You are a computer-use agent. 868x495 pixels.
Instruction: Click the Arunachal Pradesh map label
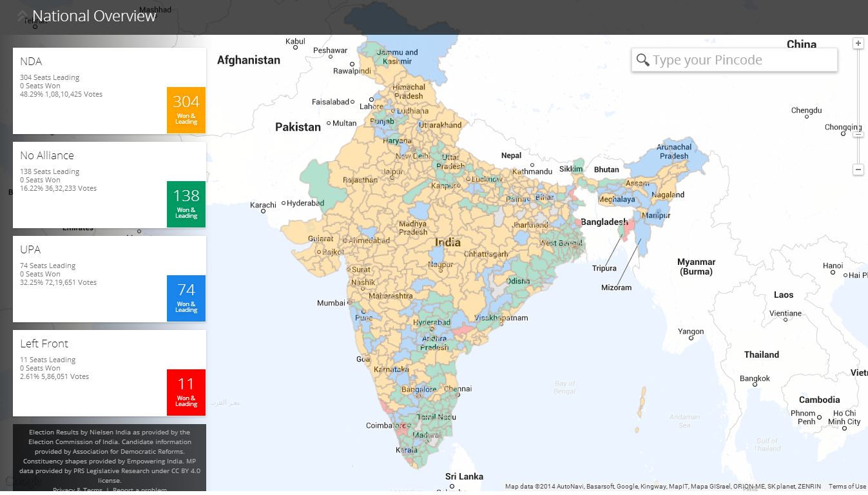tap(674, 151)
